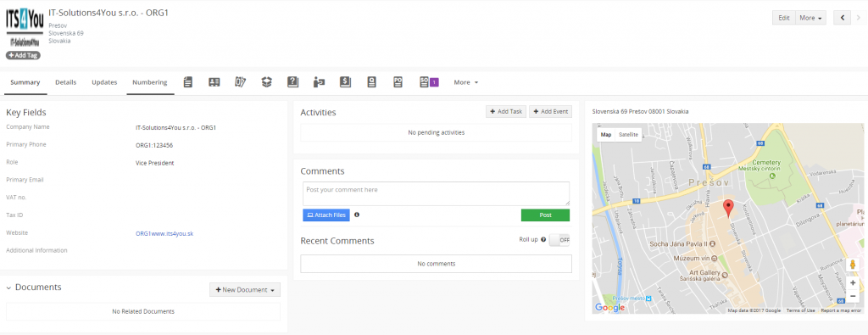Switch to the Details tab
The image size is (868, 335).
(x=66, y=82)
